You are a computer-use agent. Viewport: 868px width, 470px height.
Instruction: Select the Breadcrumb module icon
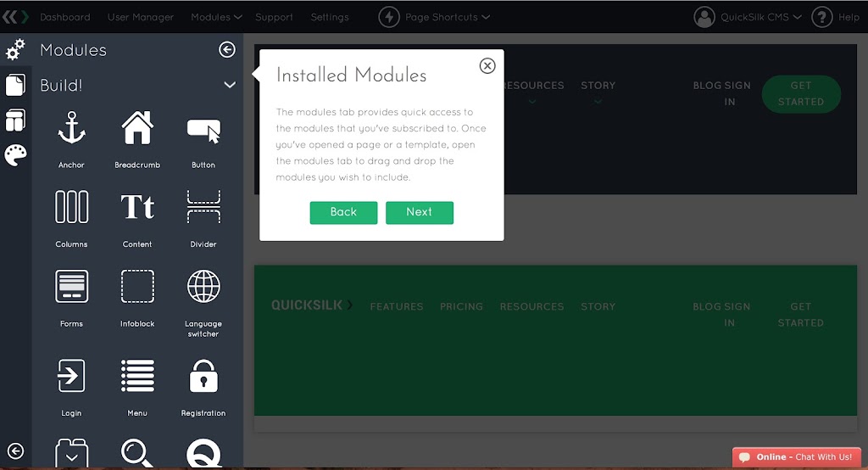tap(137, 127)
